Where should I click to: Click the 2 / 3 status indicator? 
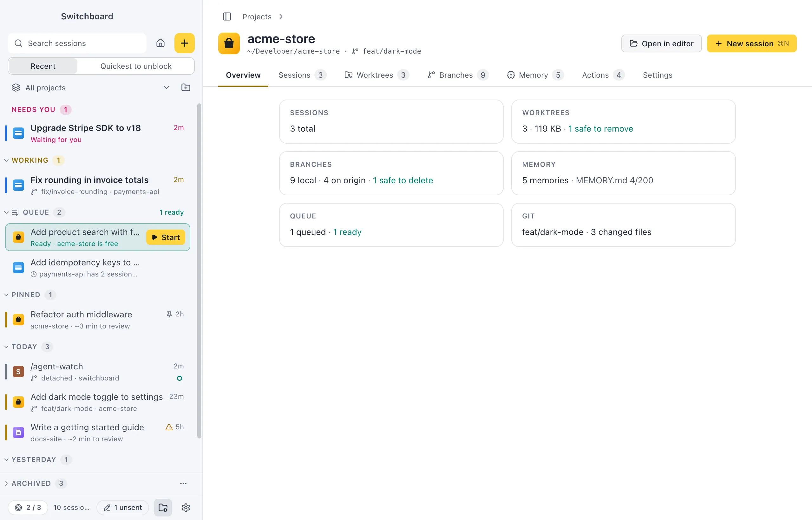click(28, 507)
